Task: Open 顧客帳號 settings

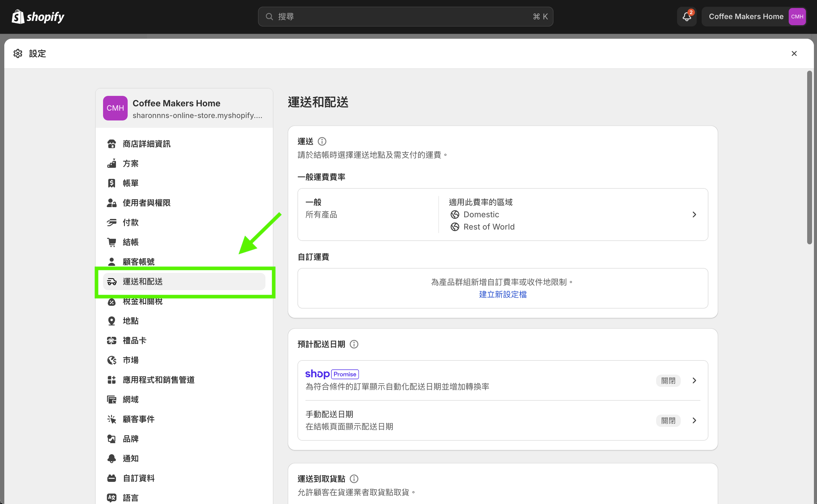Action: [184, 262]
